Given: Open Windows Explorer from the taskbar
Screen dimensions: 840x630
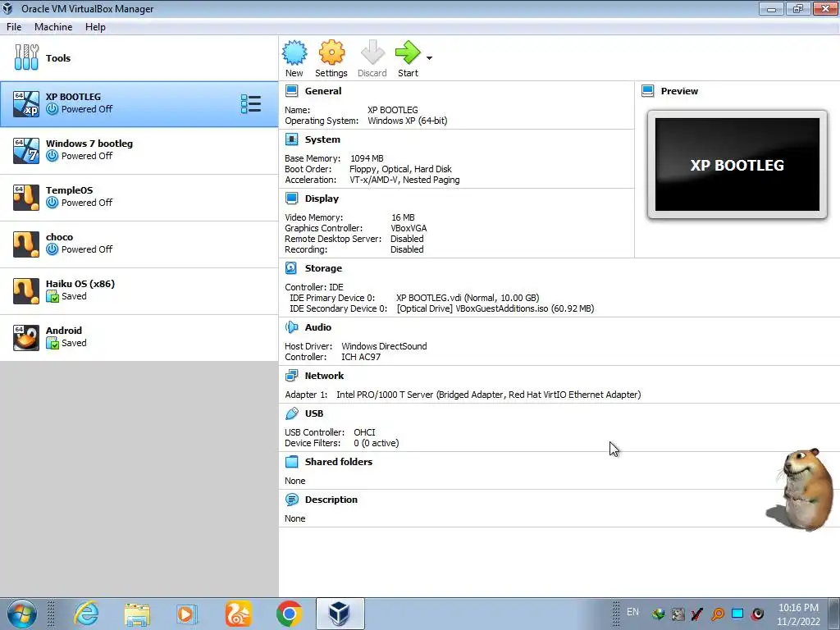Looking at the screenshot, I should (x=137, y=614).
